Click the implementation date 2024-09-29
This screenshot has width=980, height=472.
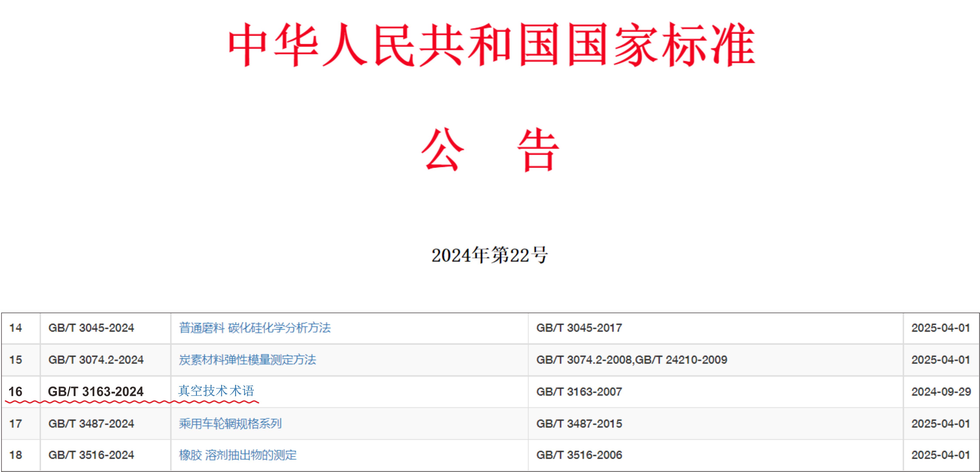(941, 392)
